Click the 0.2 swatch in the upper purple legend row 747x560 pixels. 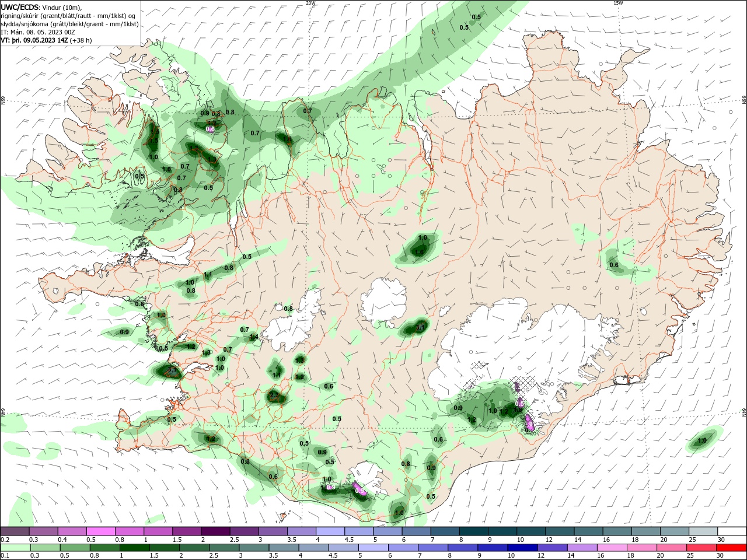pos(15,531)
